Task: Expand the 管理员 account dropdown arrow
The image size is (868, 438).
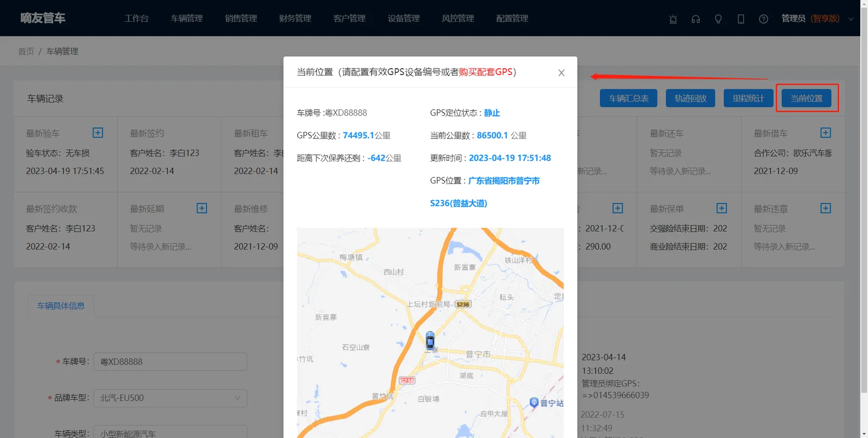Action: click(851, 19)
